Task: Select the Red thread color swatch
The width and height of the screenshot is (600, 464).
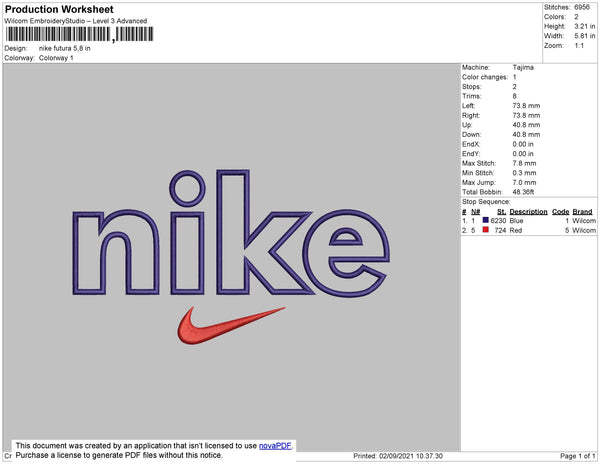Action: (x=486, y=230)
